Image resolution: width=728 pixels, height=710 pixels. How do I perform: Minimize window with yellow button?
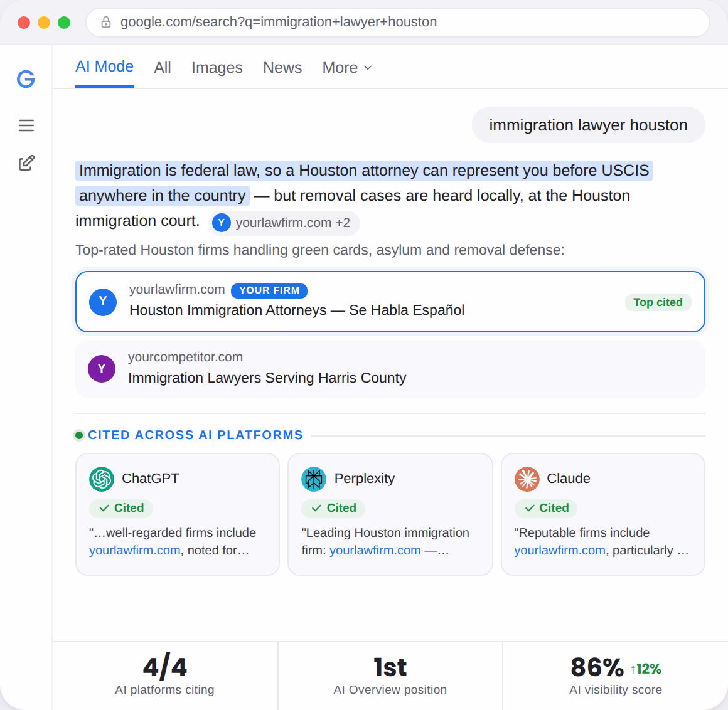pos(44,23)
